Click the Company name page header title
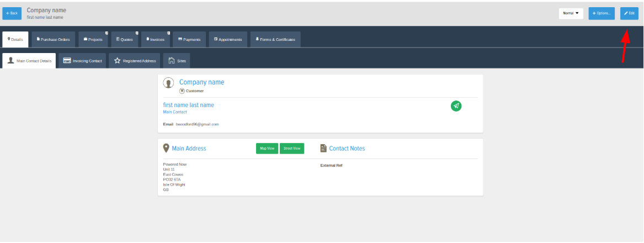 [46, 10]
